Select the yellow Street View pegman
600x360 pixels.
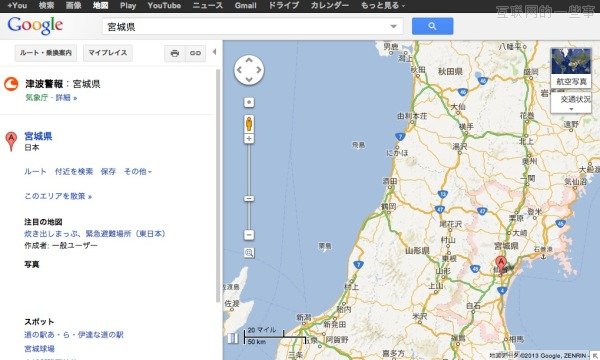[249, 124]
